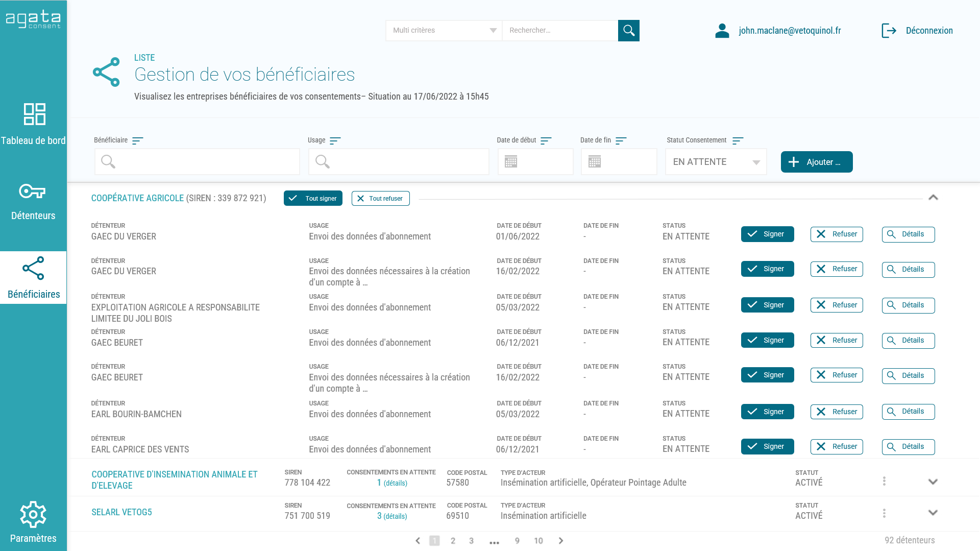Refuse consent for EARL CAPRICE DES VENTS
The image size is (980, 551).
tap(836, 446)
